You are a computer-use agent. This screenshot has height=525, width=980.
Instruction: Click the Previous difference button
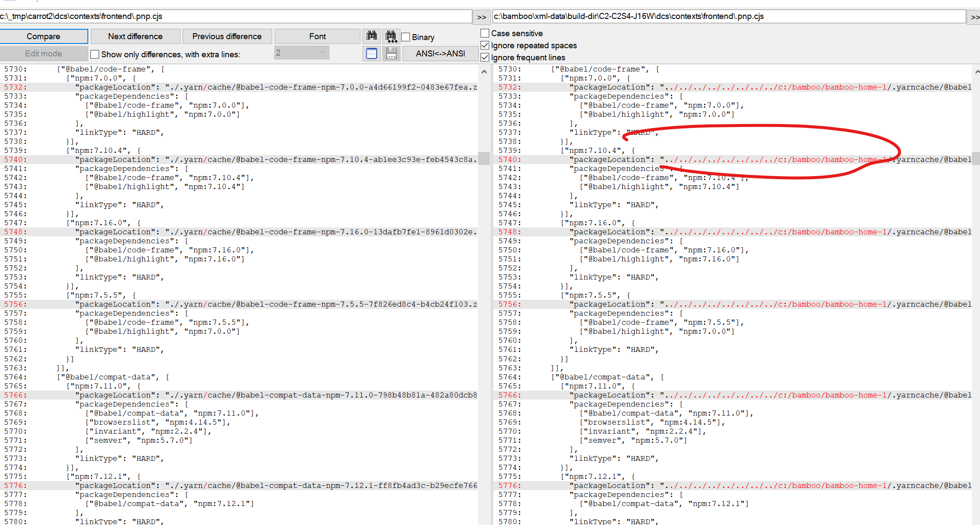227,36
